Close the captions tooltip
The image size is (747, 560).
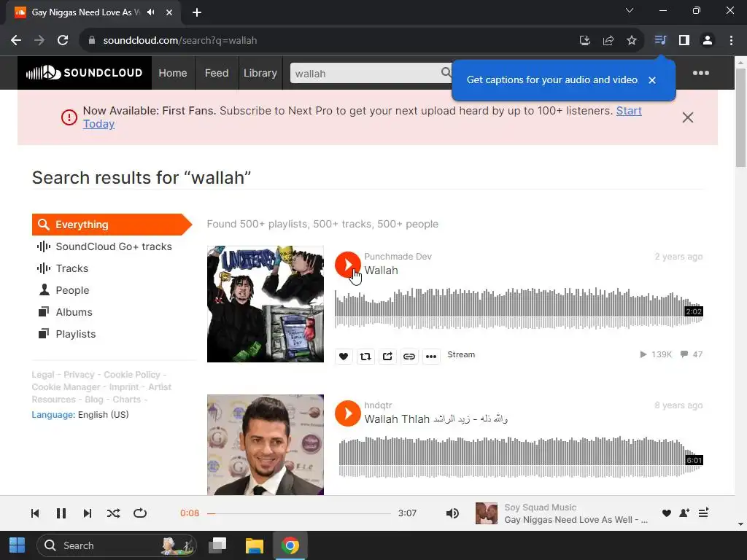tap(652, 80)
